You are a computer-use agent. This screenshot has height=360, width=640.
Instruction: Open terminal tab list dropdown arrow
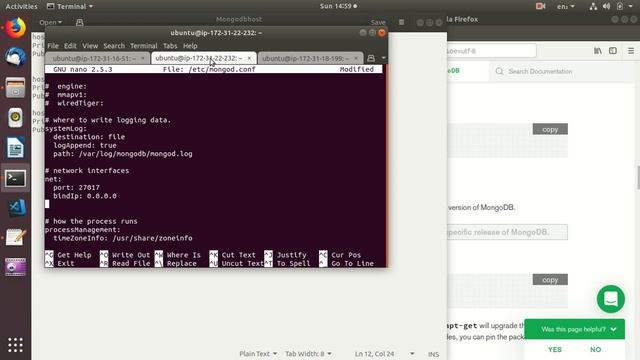383,58
